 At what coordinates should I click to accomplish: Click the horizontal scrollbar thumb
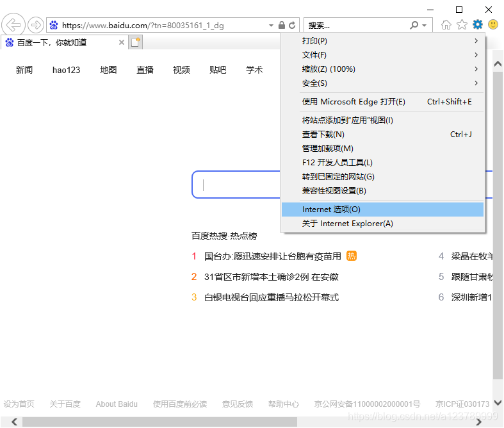159,422
